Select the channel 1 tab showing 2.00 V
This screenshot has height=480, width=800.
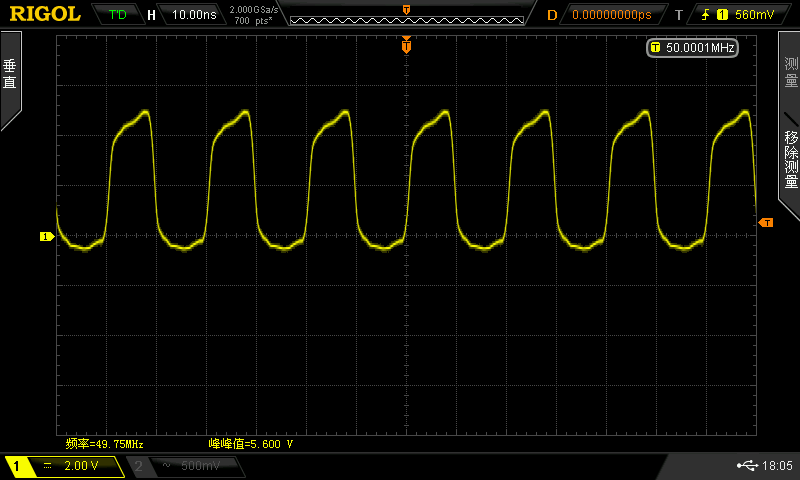[65, 466]
